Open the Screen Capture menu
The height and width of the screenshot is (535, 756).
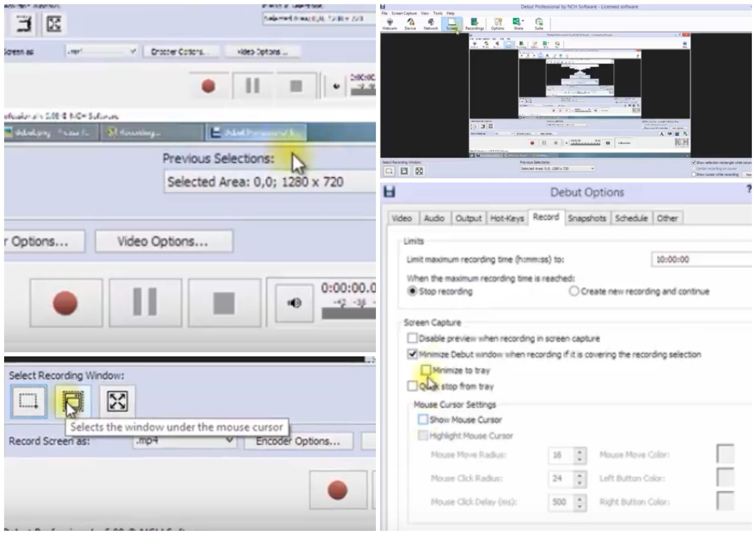click(x=404, y=14)
